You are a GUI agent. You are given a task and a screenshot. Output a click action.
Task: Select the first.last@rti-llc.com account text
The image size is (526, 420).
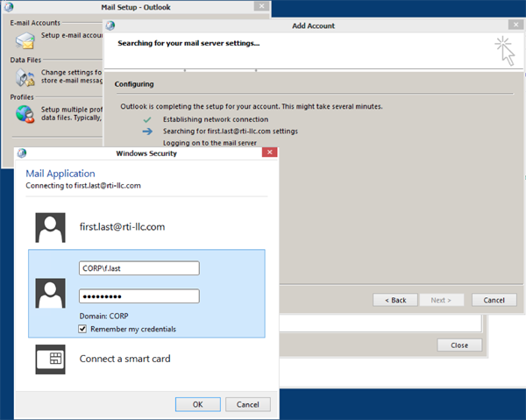[x=122, y=227]
